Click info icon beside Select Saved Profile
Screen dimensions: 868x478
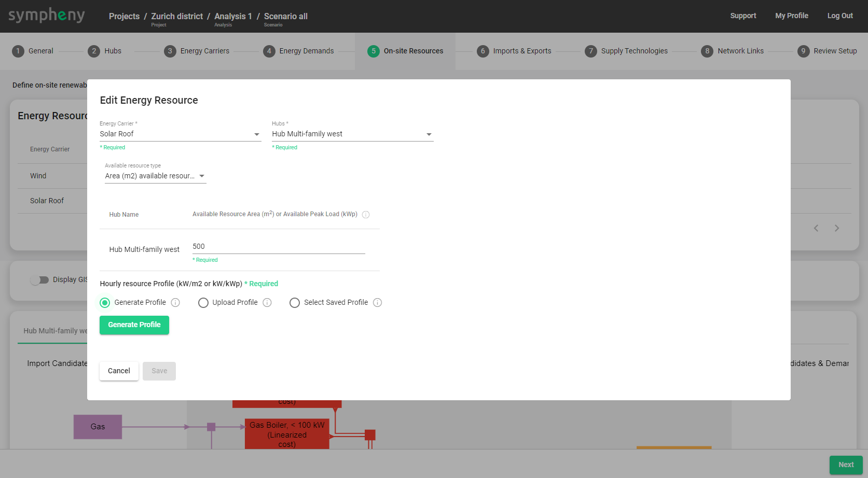[378, 303]
